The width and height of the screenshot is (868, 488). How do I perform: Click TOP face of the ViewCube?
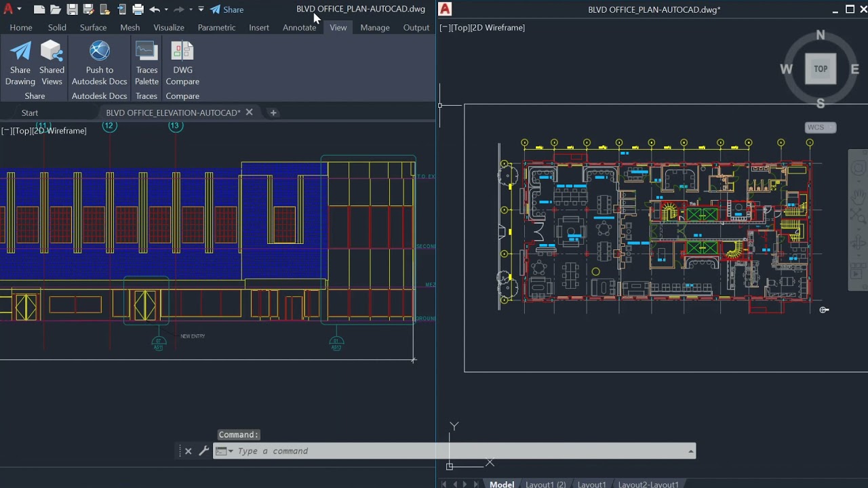pyautogui.click(x=821, y=69)
